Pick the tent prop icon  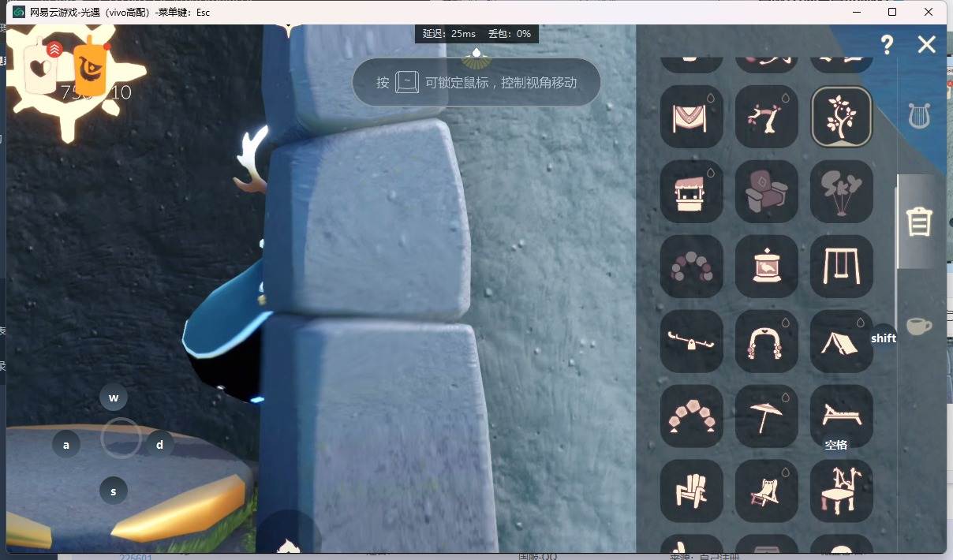coord(841,342)
